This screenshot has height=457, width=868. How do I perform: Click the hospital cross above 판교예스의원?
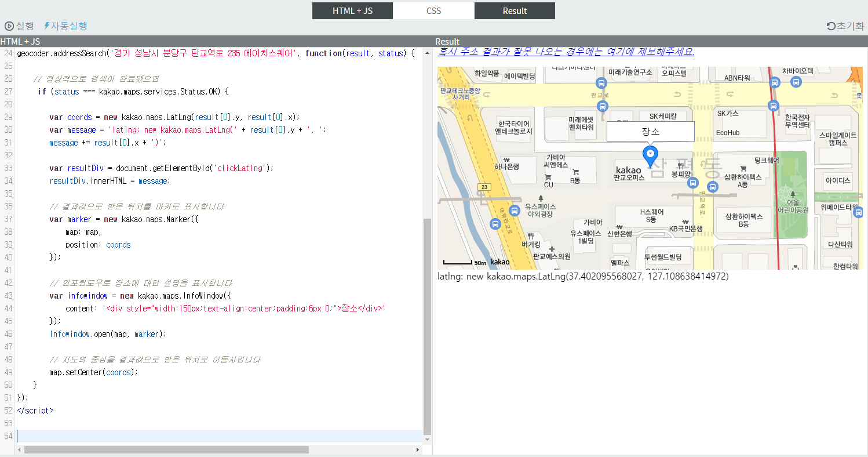[552, 249]
